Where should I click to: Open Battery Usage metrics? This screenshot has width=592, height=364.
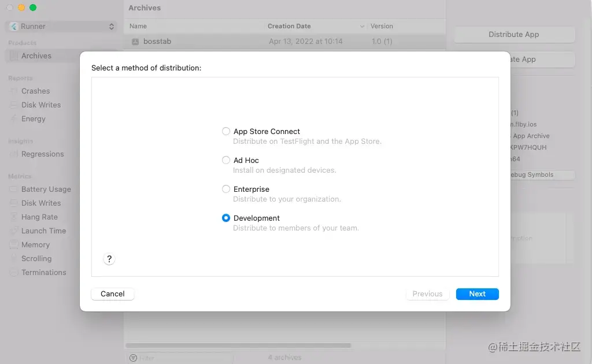pyautogui.click(x=46, y=190)
